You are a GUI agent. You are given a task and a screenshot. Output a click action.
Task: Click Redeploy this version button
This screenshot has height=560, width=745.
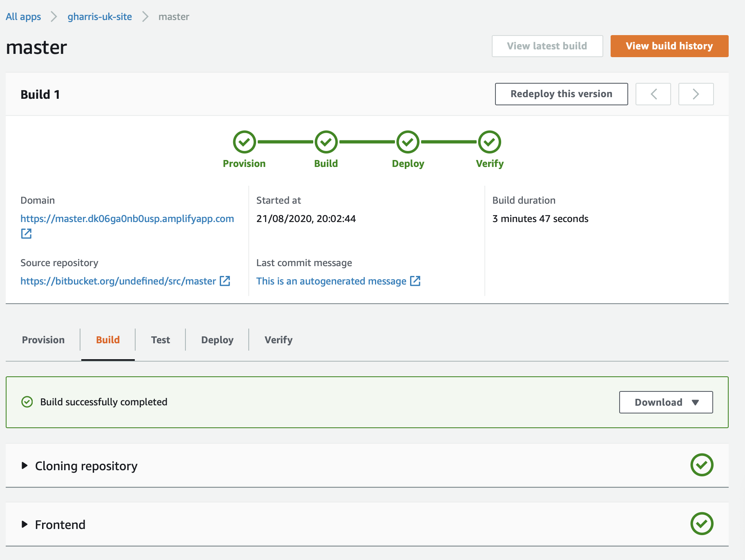click(x=562, y=94)
